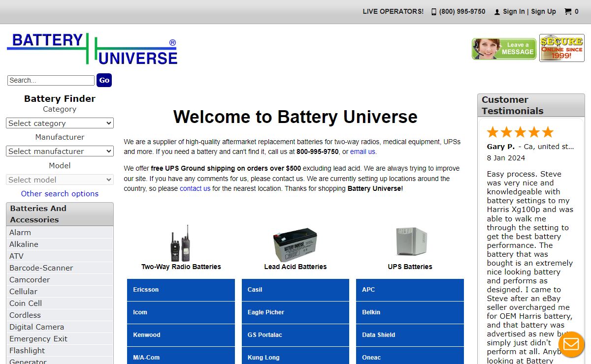Screen dimensions: 591x364
Task: Open the Icom radio batteries button
Action: (181, 312)
